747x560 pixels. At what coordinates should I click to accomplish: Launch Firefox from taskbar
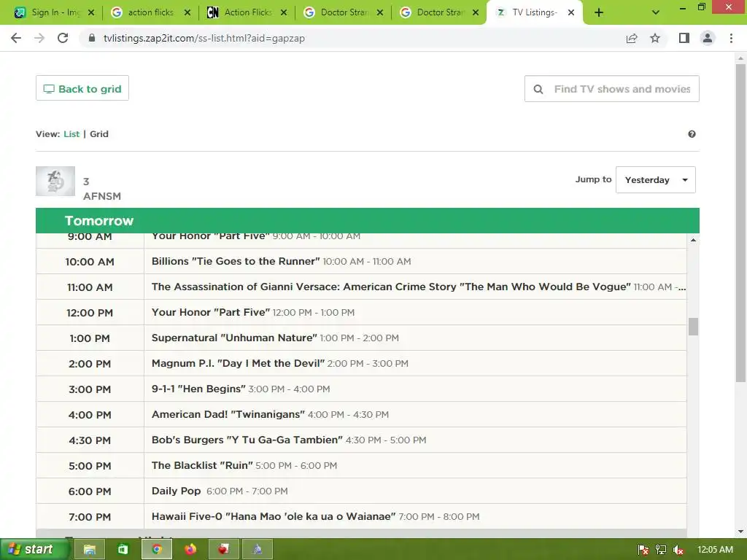click(x=190, y=550)
